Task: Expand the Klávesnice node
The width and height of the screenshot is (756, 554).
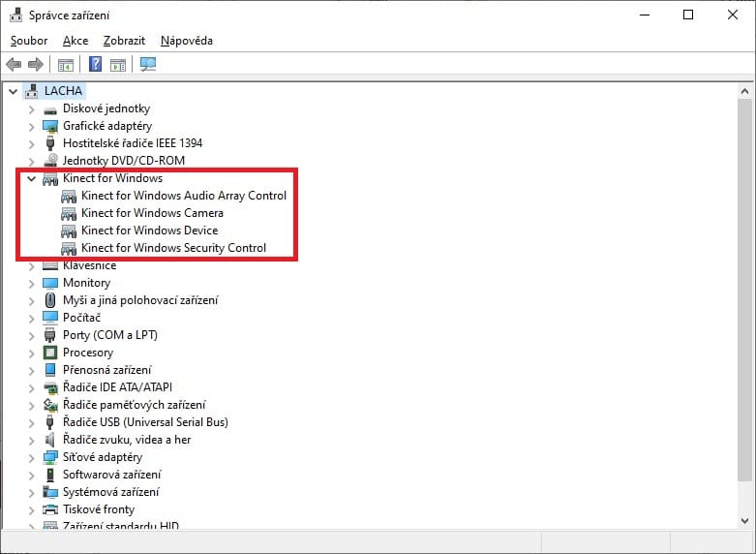Action: click(x=32, y=266)
